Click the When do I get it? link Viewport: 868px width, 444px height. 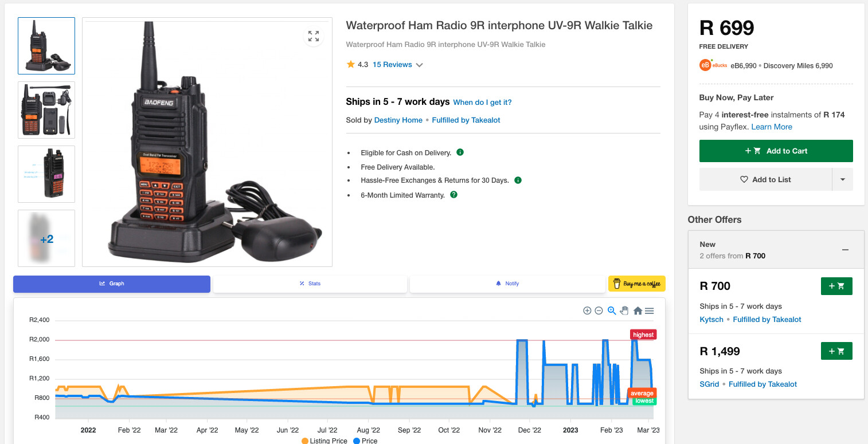click(x=482, y=103)
